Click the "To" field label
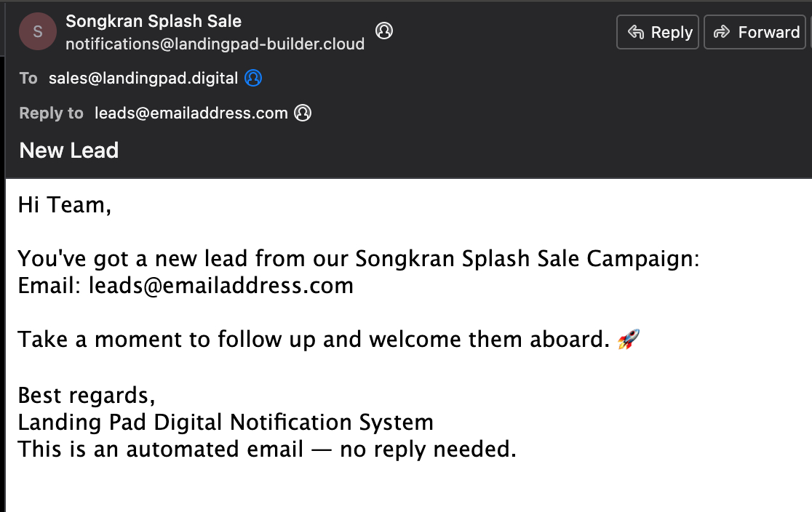 point(28,78)
